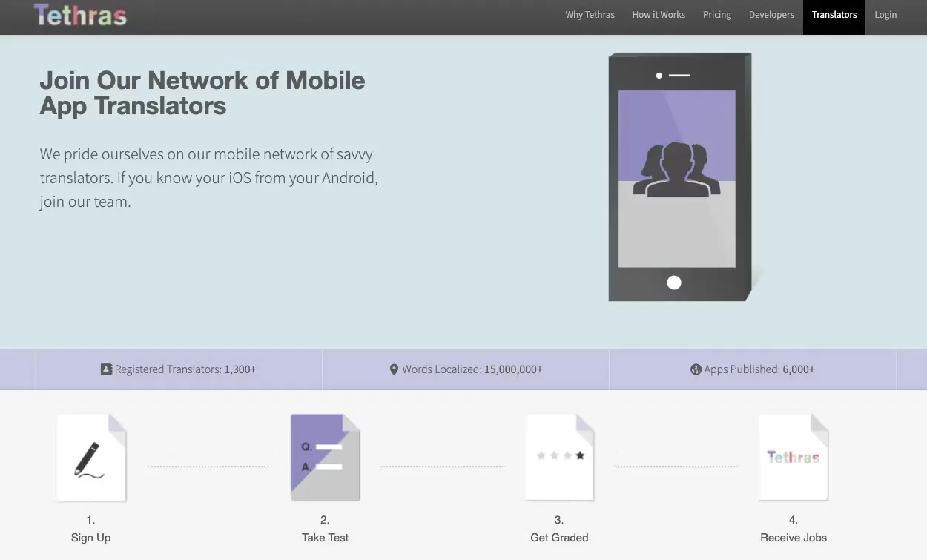Viewport: 927px width, 560px height.
Task: Click the Receive Jobs step label
Action: (794, 538)
